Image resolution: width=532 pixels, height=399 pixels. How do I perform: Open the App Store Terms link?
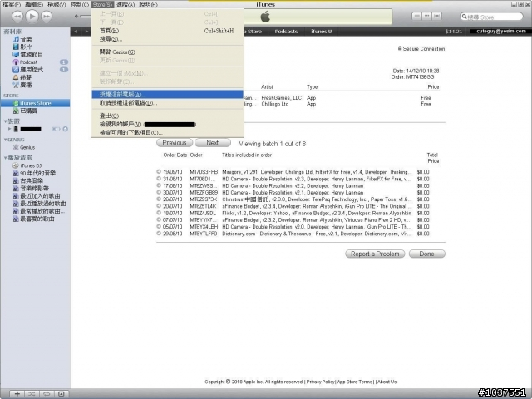(355, 382)
